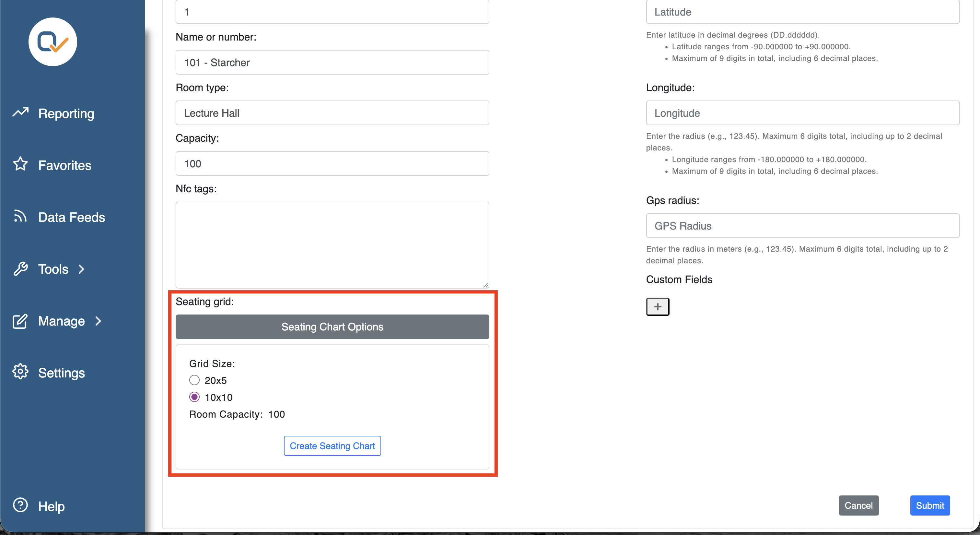
Task: Click the Grid Size: label
Action: point(212,363)
